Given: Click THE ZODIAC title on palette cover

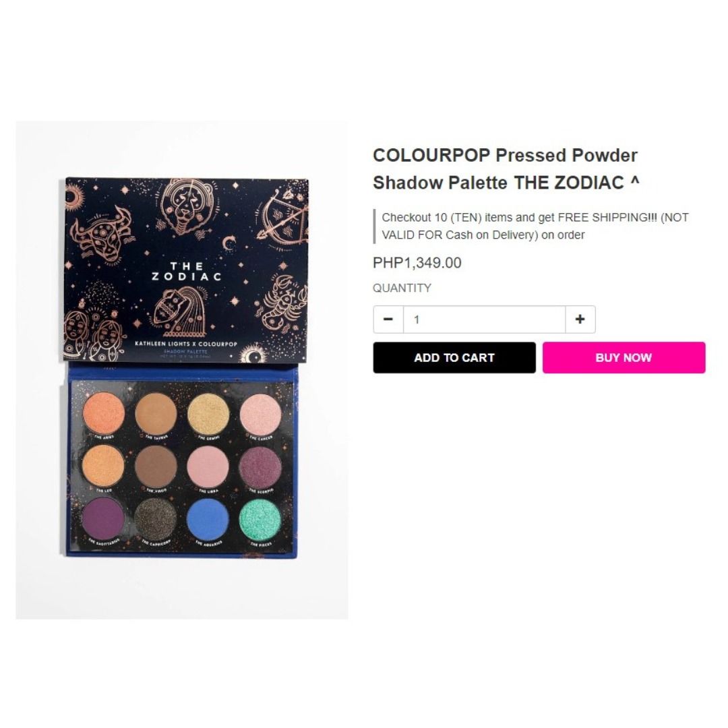Looking at the screenshot, I should click(x=186, y=271).
